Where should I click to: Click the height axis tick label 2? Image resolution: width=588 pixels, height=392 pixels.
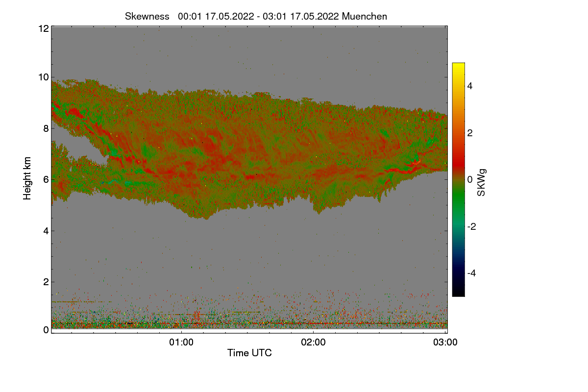coord(46,282)
